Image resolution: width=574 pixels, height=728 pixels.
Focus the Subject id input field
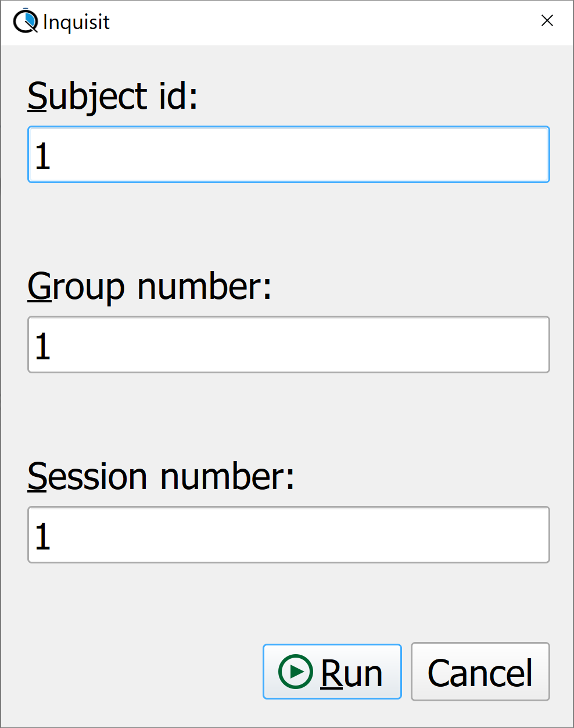click(x=289, y=155)
